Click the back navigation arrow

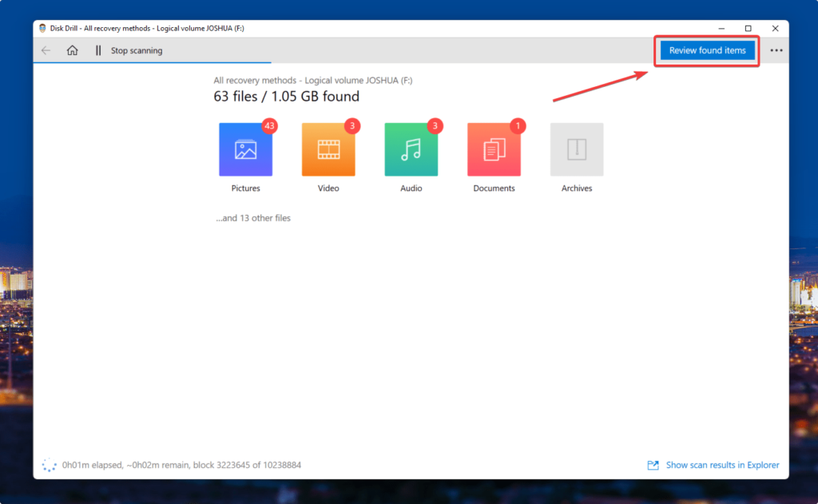46,50
